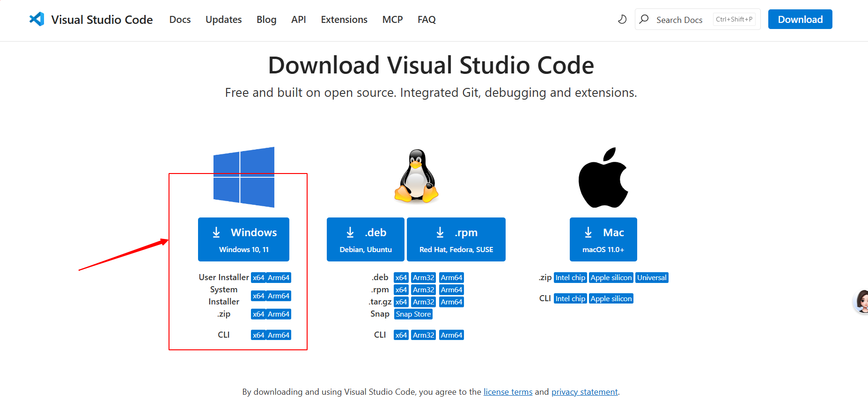Select User Installer Arm64 for Windows
868x398 pixels.
[x=279, y=278]
